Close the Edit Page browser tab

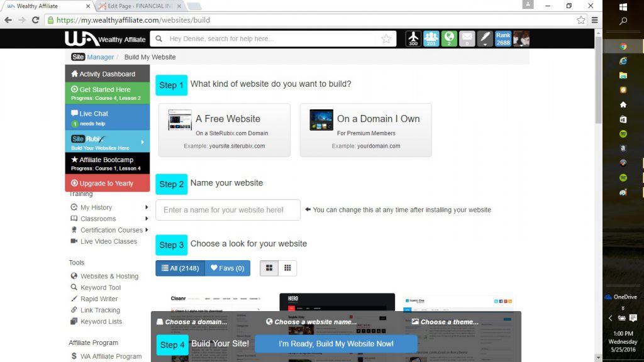pos(179,6)
